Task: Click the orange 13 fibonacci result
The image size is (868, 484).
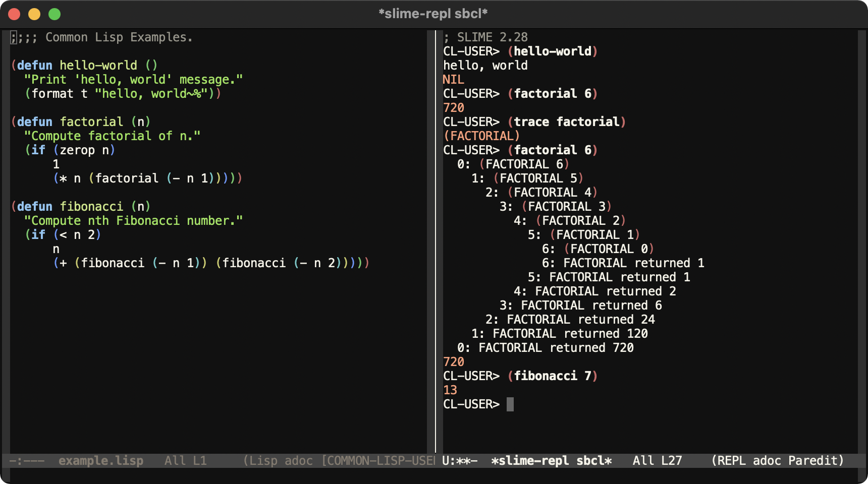Action: (450, 390)
